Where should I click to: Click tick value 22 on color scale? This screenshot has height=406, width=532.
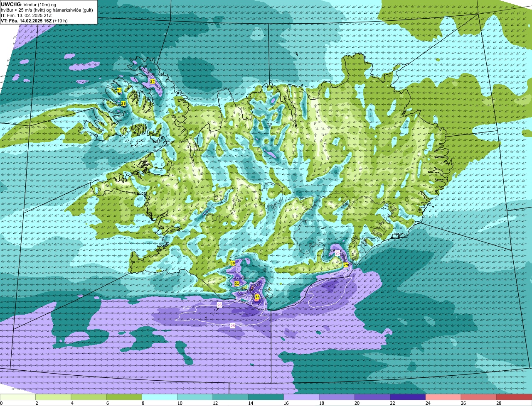click(392, 403)
